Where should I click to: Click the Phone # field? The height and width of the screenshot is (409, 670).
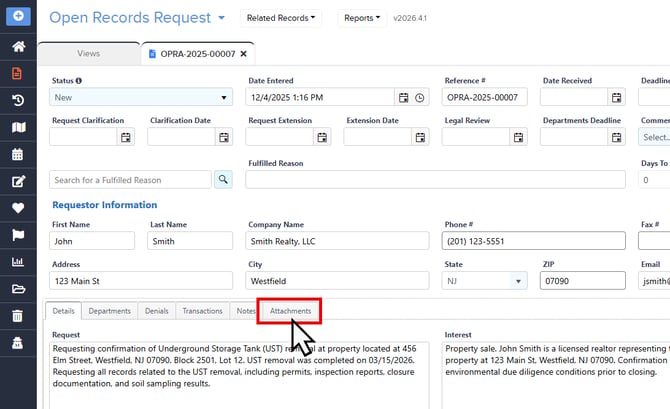(x=534, y=241)
